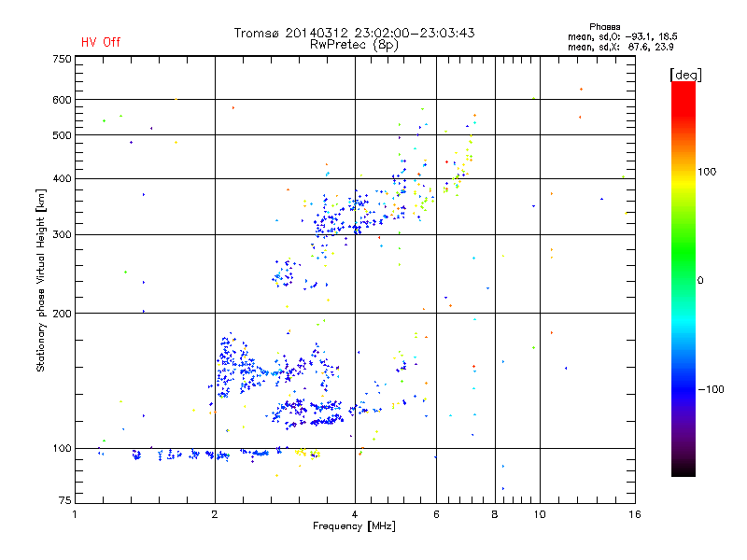Select the "Frequency [MHz]" axis title

click(354, 526)
